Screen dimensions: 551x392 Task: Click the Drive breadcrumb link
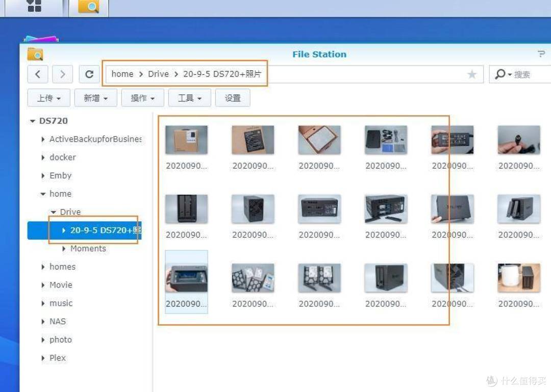point(158,74)
